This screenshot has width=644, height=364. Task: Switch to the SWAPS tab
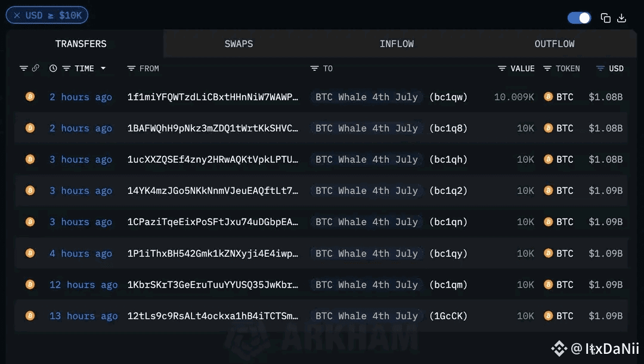pos(239,44)
